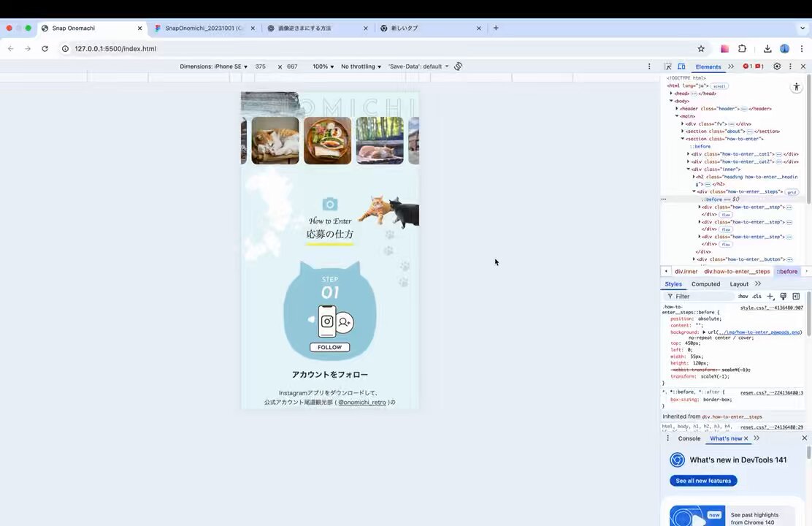This screenshot has height=526, width=812.
Task: View site information icon in address bar
Action: [65, 49]
